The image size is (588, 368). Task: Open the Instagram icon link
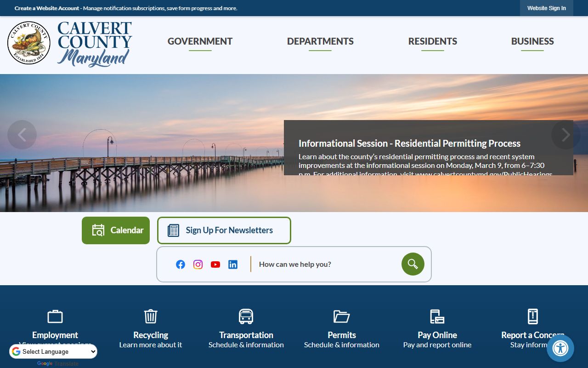coord(198,264)
